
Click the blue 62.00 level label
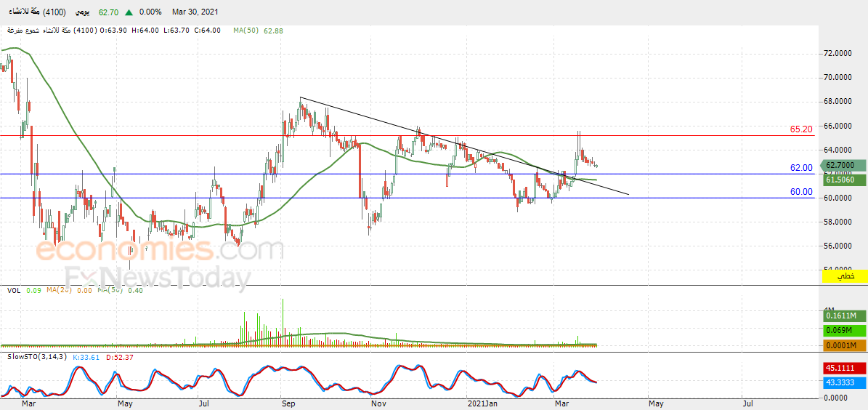click(x=801, y=167)
